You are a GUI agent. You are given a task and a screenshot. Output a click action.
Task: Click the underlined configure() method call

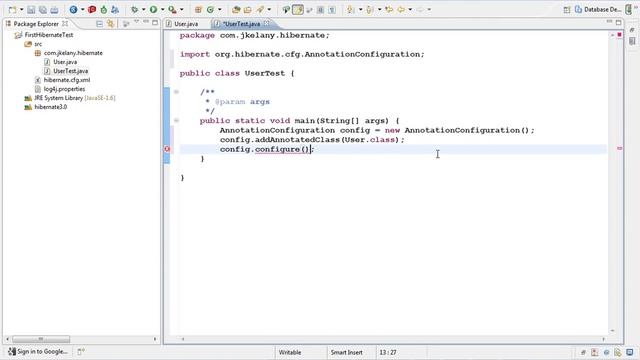[x=282, y=149]
